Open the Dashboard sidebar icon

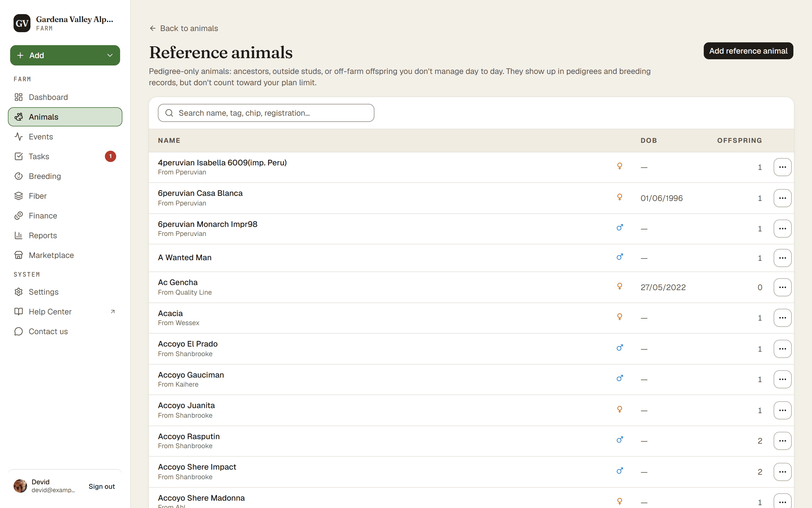coord(18,97)
